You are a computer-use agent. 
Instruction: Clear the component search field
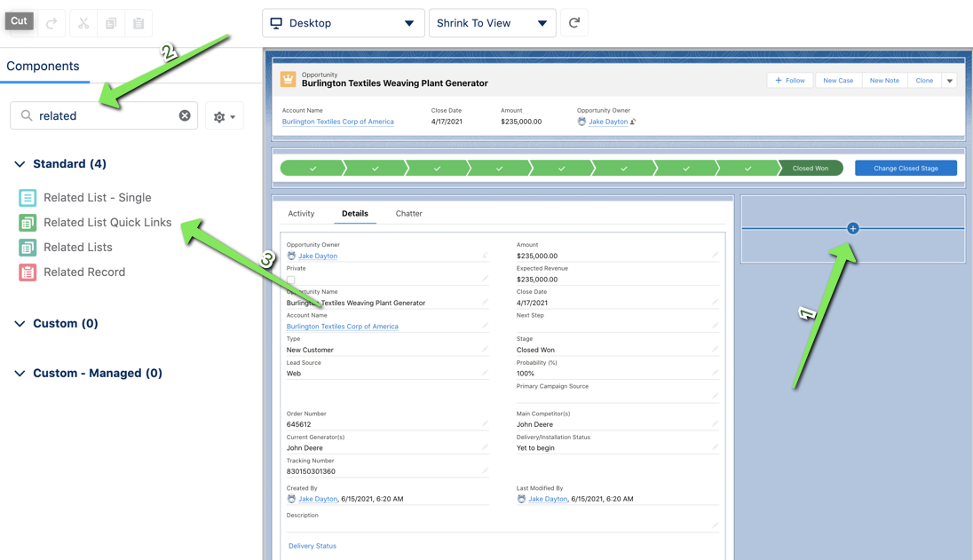tap(185, 115)
